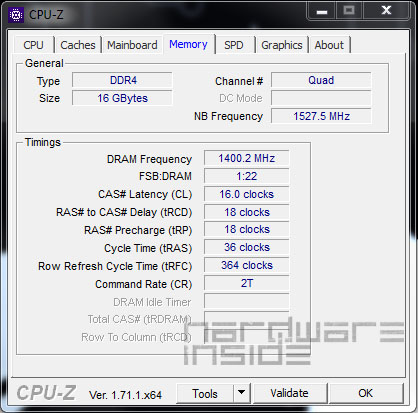Click the FSB:DRAM value 1:22
The width and height of the screenshot is (418, 413).
pyautogui.click(x=247, y=176)
